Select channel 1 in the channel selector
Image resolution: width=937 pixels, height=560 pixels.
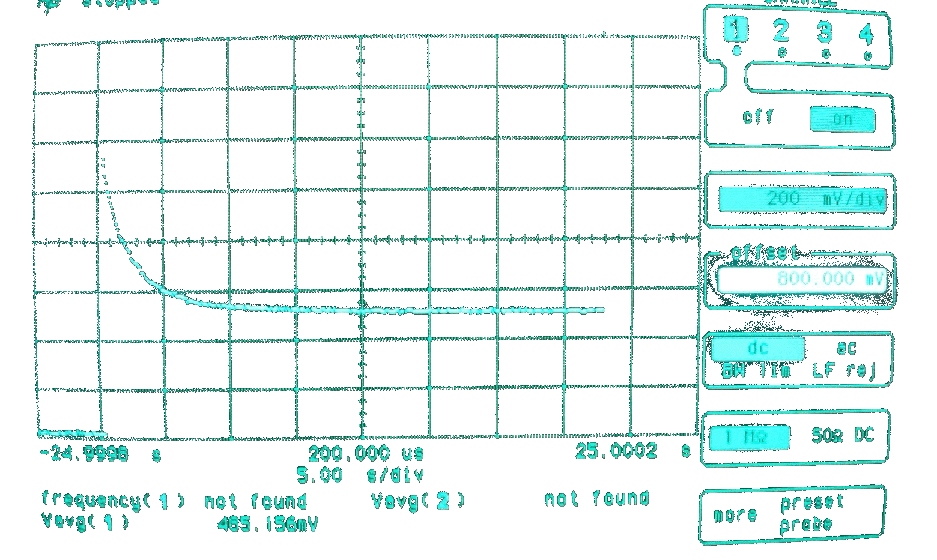(x=736, y=29)
